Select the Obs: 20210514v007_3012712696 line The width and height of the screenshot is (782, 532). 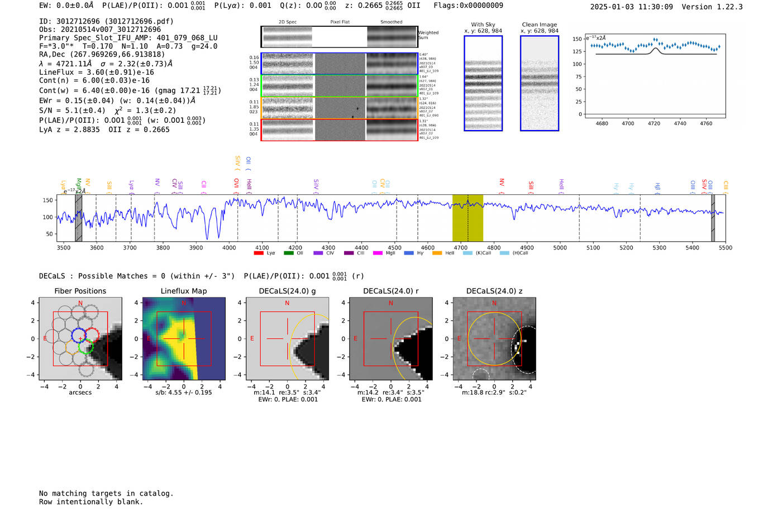click(x=100, y=30)
